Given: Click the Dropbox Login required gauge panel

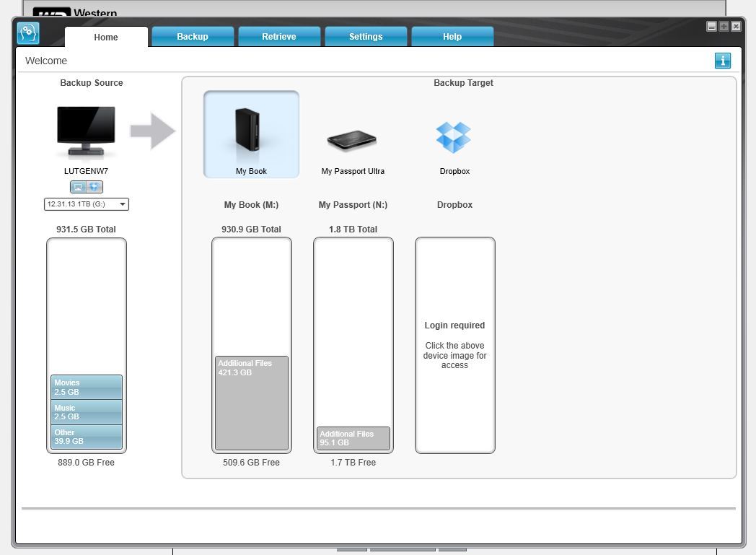Looking at the screenshot, I should tap(455, 345).
